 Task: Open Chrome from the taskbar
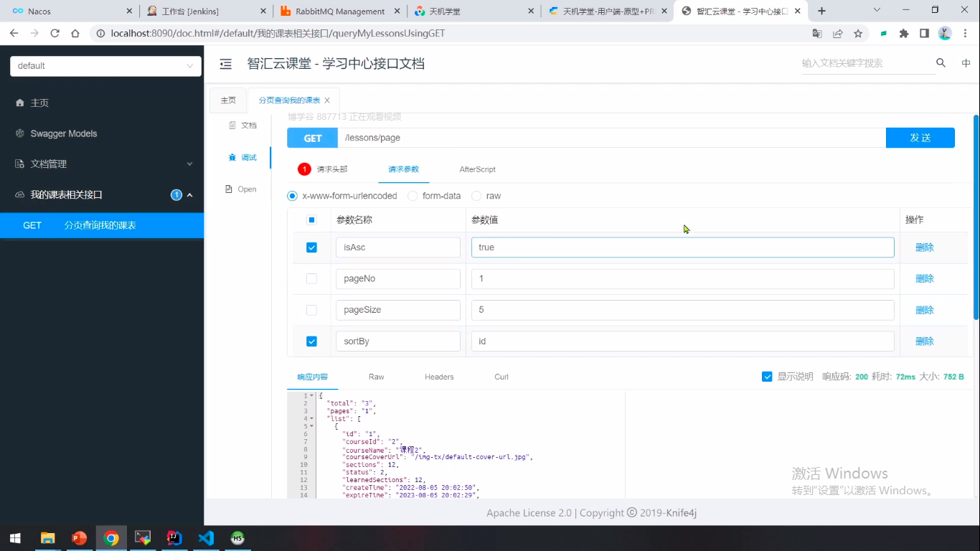point(110,538)
